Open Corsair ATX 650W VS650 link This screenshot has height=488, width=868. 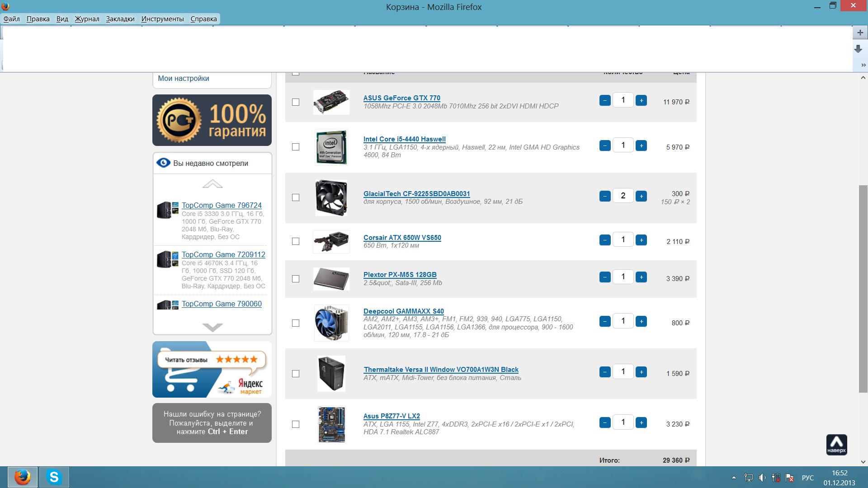coord(402,238)
